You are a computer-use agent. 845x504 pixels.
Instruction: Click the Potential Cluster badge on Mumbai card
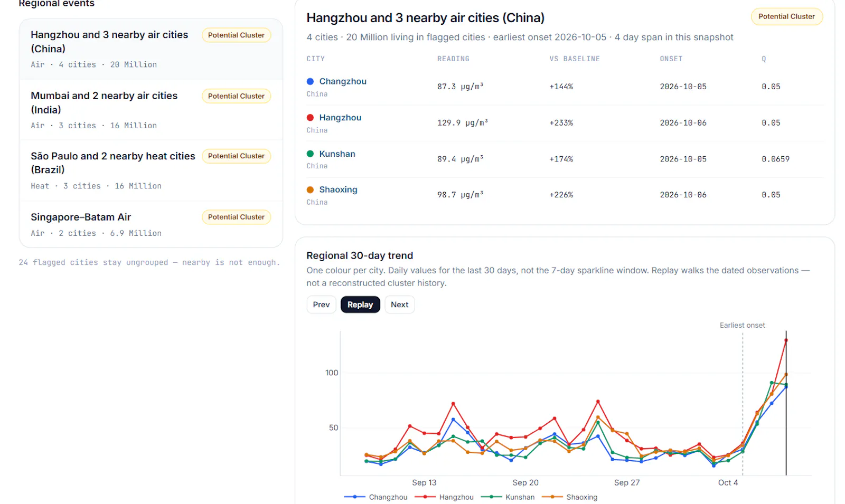236,96
